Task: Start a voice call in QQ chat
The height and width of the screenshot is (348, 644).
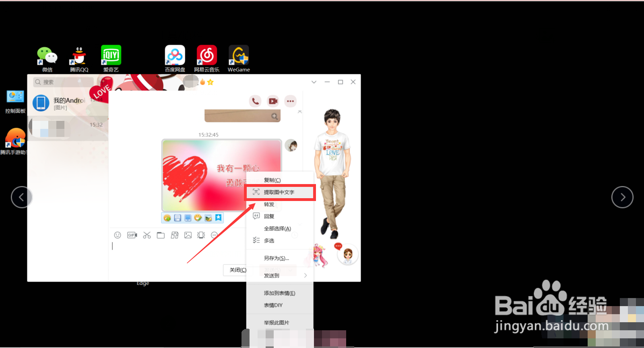Action: pyautogui.click(x=255, y=101)
